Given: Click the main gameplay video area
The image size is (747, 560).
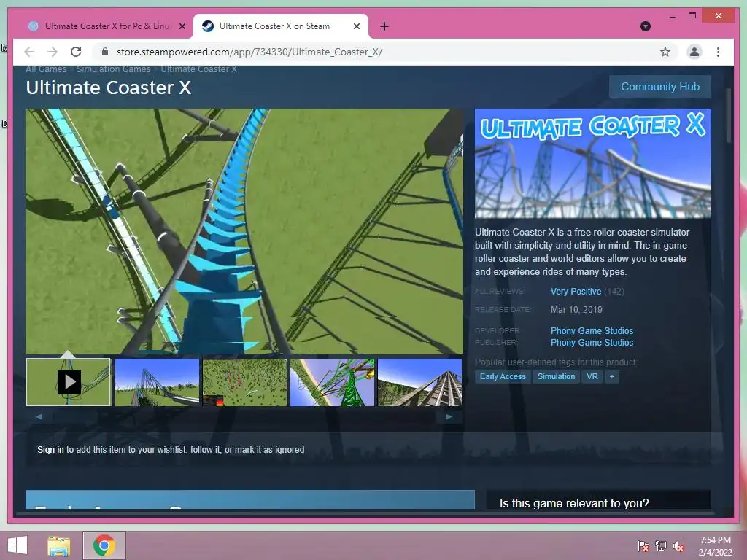Looking at the screenshot, I should (x=244, y=231).
